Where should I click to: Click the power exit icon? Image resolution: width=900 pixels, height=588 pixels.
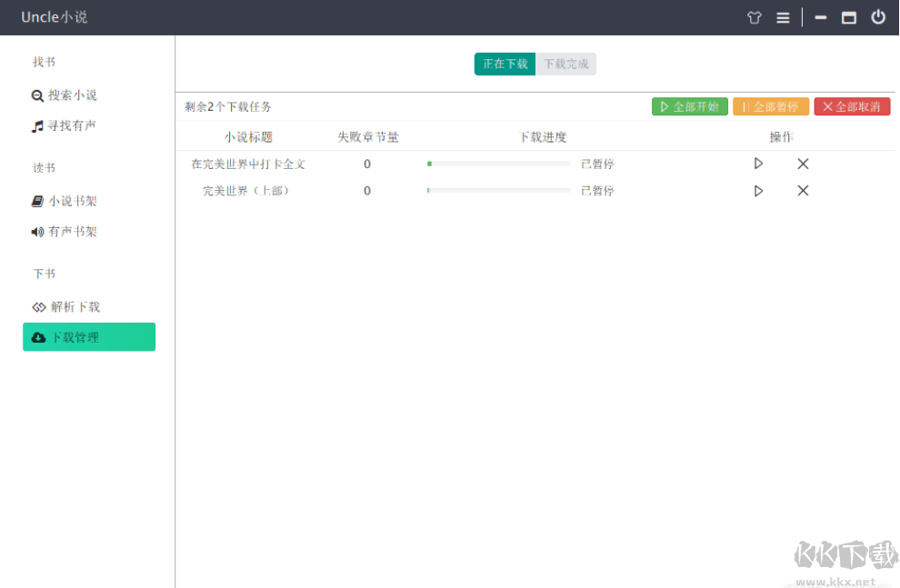(x=877, y=17)
